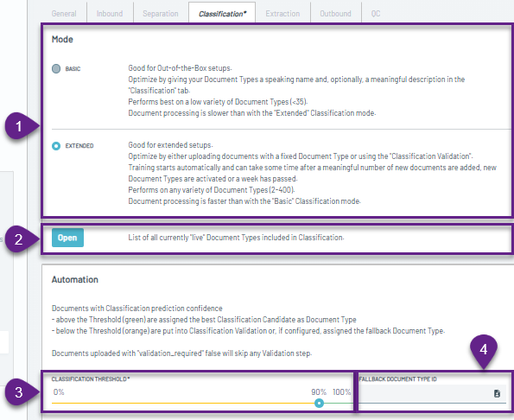Click the Fallback Document Type ID field

coord(433,394)
